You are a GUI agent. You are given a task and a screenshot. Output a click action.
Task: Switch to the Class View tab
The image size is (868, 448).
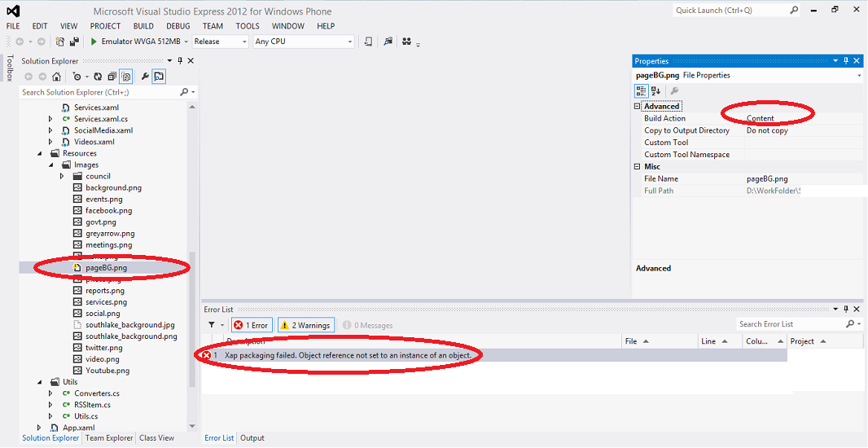pyautogui.click(x=156, y=438)
